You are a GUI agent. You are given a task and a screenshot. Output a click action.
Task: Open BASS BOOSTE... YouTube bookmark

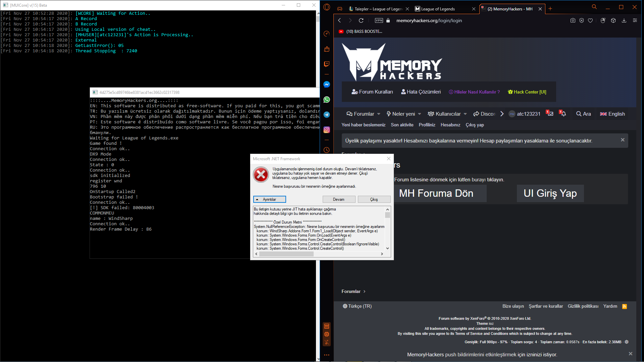tap(360, 32)
